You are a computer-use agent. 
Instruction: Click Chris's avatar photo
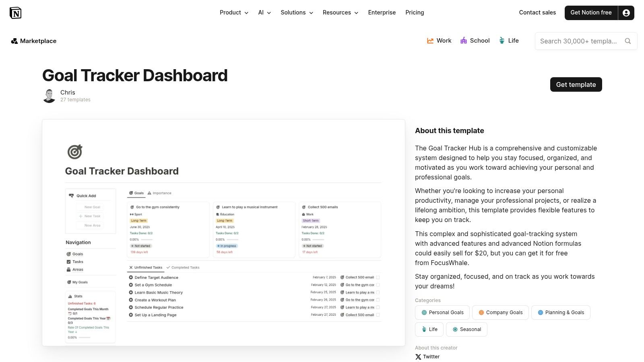coord(49,96)
